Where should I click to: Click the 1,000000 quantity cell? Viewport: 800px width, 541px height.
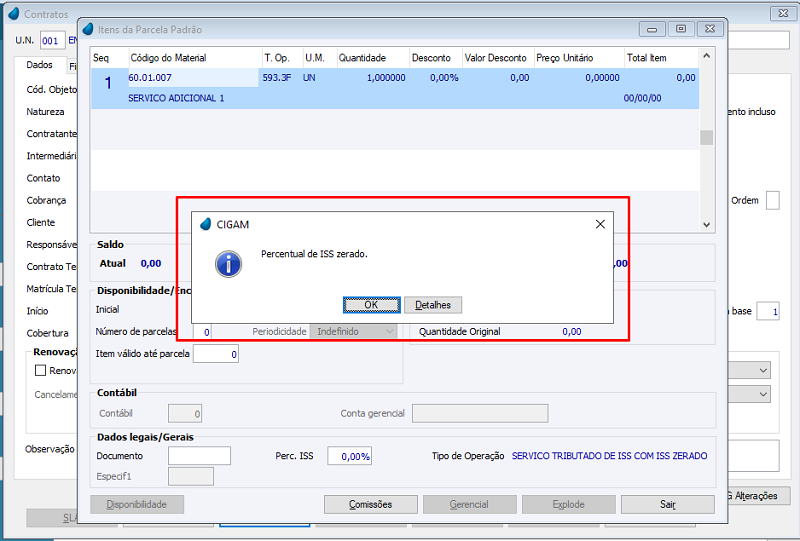[386, 78]
